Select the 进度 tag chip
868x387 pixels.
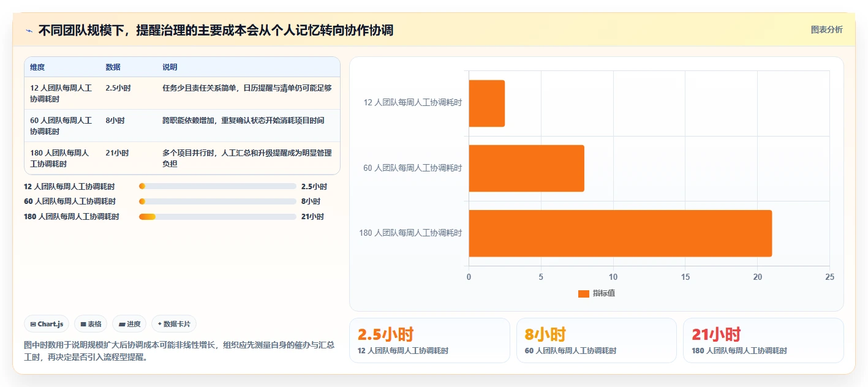click(129, 324)
